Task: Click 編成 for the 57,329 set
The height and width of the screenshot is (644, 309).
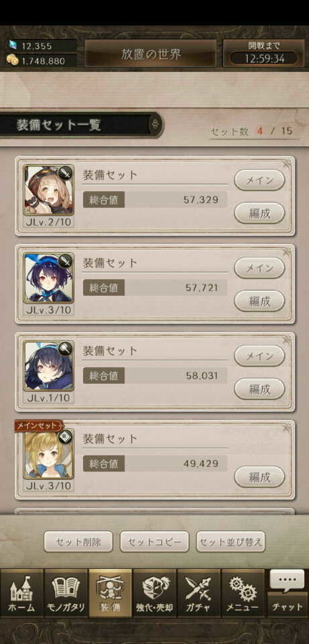Action: pos(259,213)
